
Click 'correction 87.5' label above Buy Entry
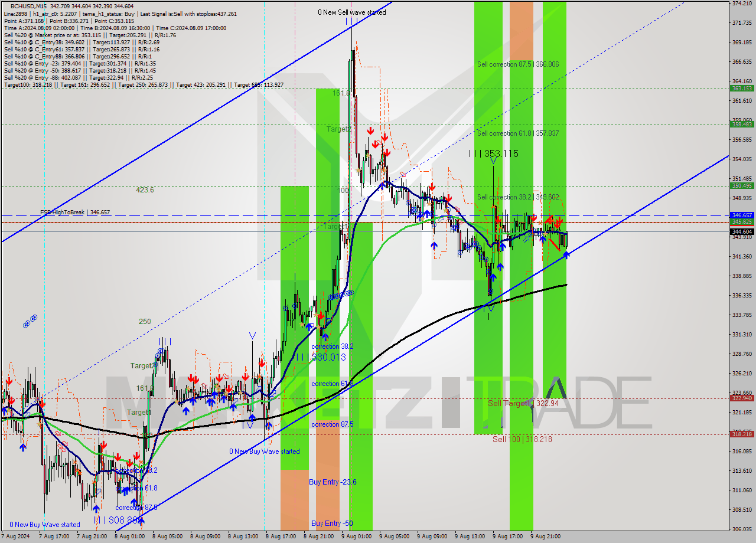[x=333, y=424]
